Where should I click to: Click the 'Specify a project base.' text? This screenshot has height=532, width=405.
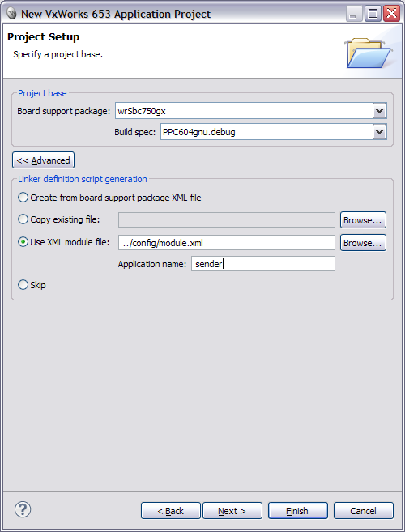tap(58, 54)
